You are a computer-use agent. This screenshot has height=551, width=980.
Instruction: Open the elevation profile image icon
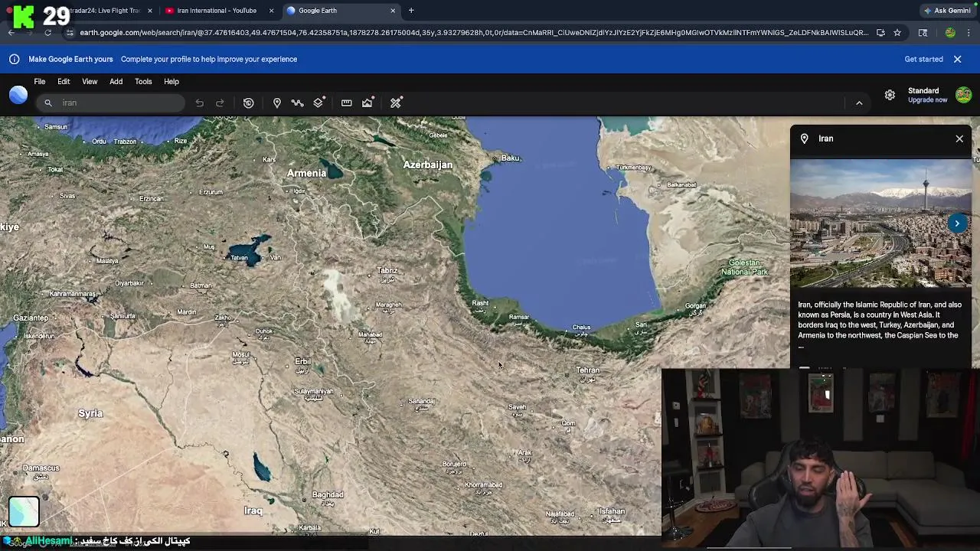(368, 103)
